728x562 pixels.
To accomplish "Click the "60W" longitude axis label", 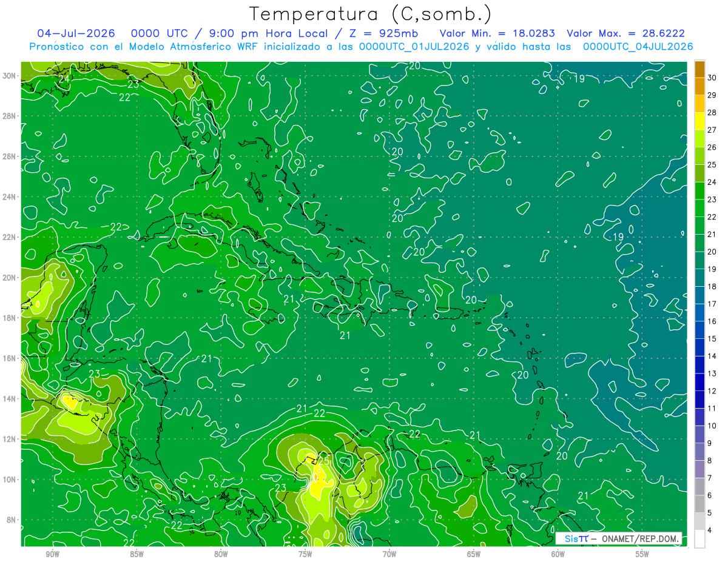I will pos(559,554).
